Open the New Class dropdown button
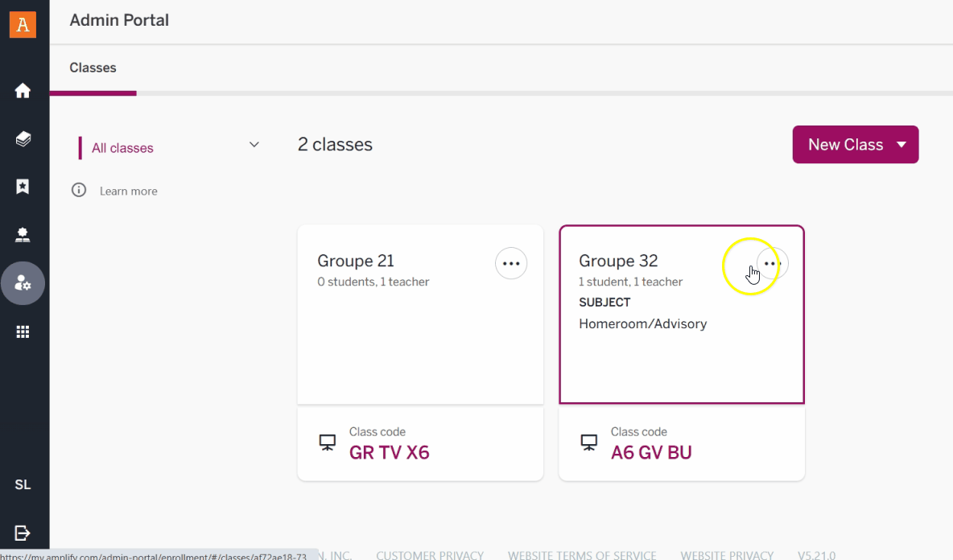Screen dimensions: 953x560 click(x=855, y=145)
